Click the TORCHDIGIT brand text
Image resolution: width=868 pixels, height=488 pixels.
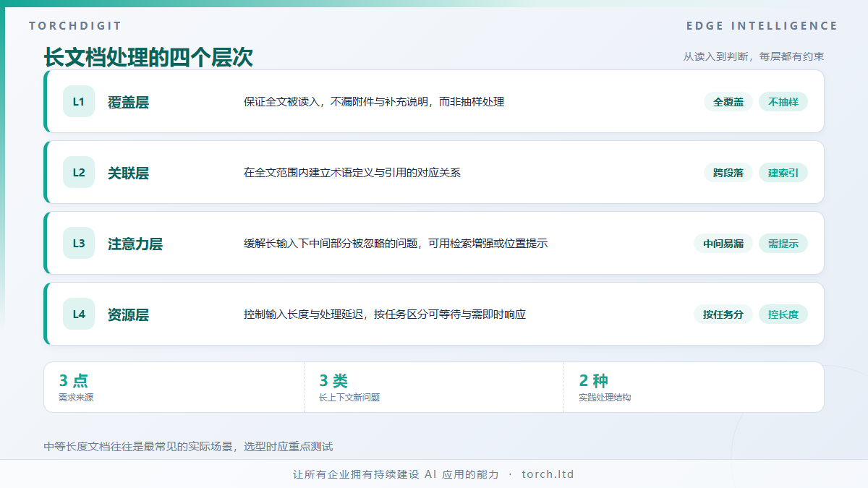click(75, 26)
